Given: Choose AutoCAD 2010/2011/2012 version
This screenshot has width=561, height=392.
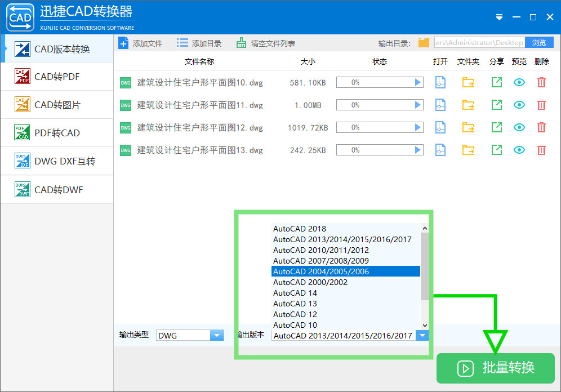Looking at the screenshot, I should (346, 250).
